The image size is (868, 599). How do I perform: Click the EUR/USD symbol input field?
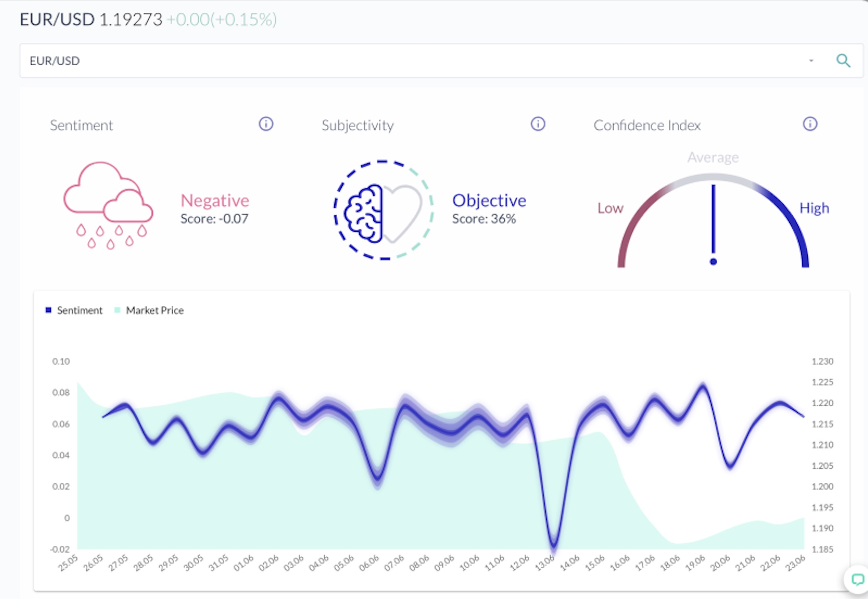441,61
